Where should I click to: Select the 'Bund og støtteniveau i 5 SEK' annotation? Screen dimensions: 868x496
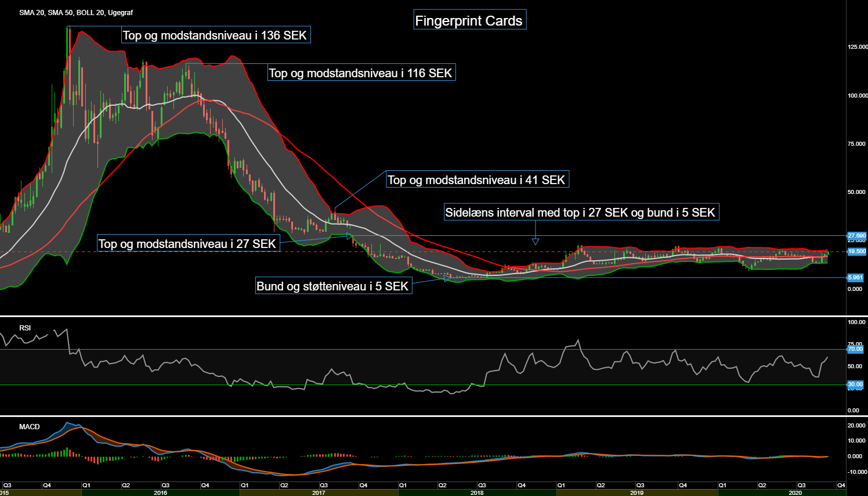pos(334,286)
